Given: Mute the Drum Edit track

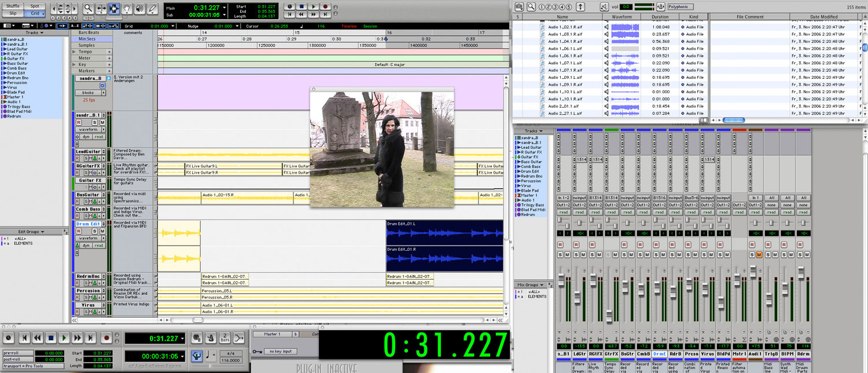Looking at the screenshot, I should tap(102, 231).
